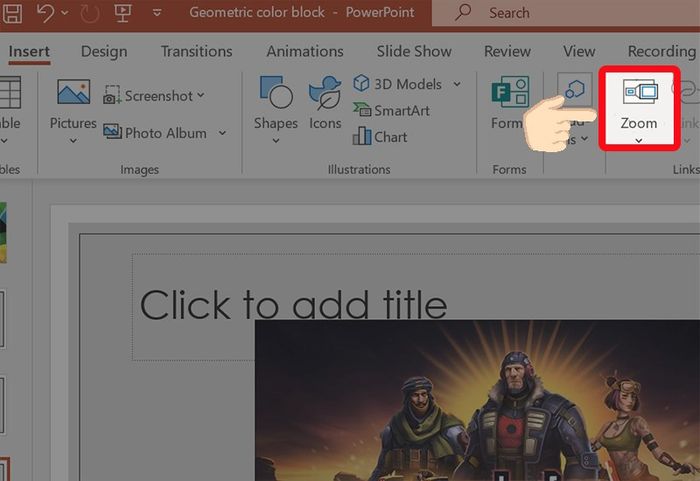The height and width of the screenshot is (481, 700).
Task: Click the Add-ins hexagon icon
Action: tap(574, 89)
